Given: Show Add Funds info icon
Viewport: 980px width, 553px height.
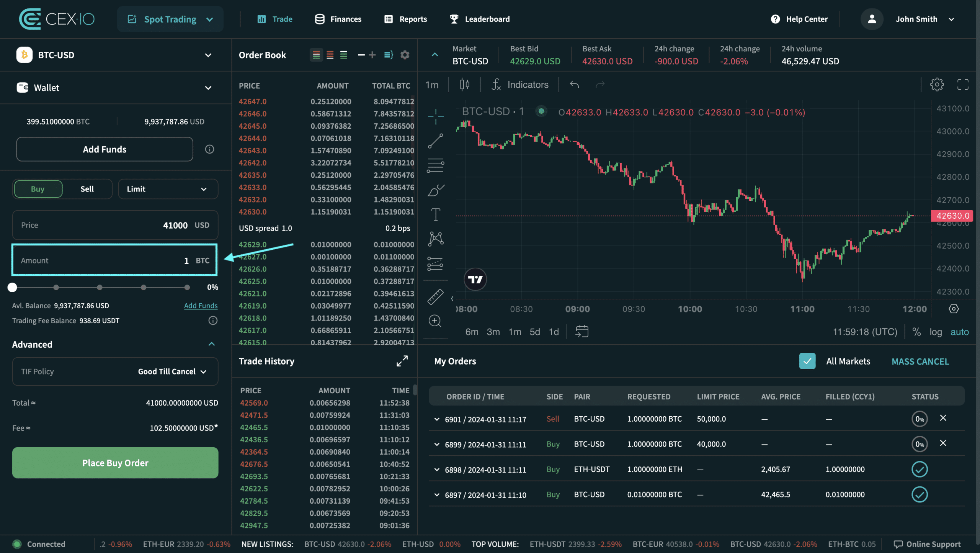Looking at the screenshot, I should click(209, 149).
